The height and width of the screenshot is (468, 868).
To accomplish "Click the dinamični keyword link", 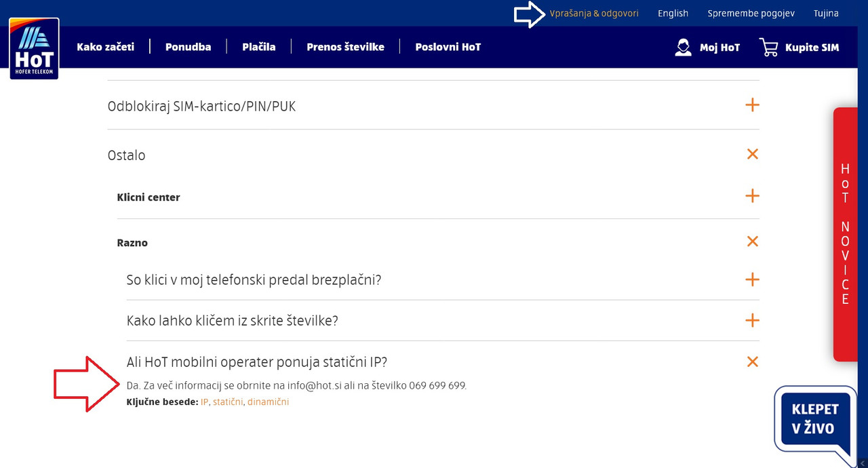I will 268,402.
